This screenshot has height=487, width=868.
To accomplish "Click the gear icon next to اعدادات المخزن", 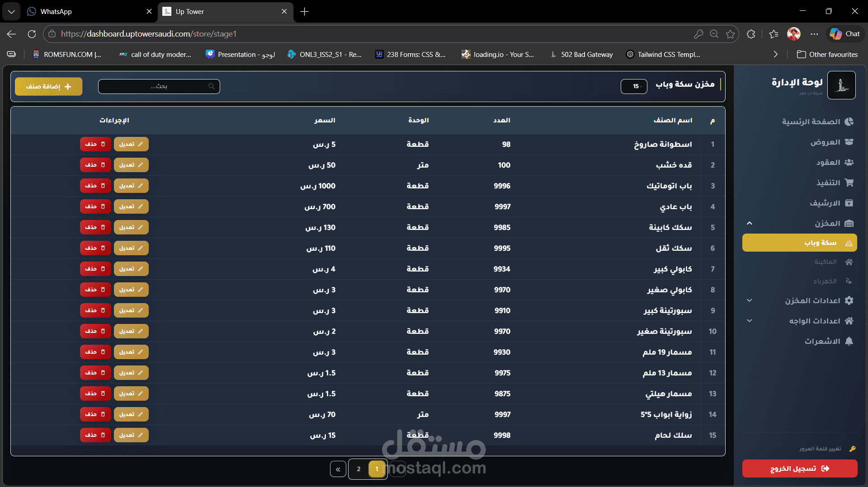I will click(850, 300).
